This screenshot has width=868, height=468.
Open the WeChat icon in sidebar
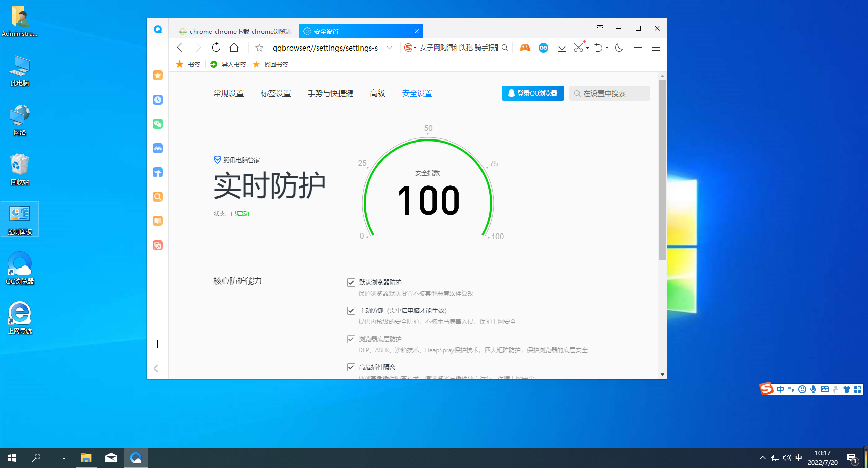[158, 124]
